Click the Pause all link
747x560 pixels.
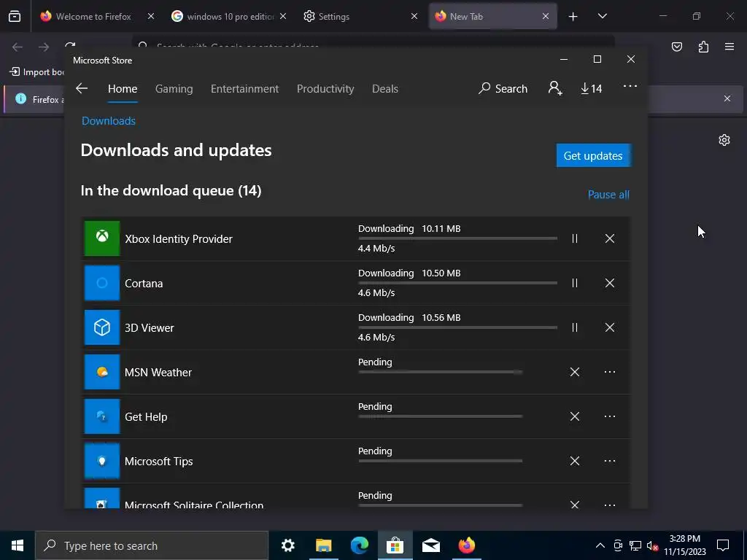coord(608,194)
